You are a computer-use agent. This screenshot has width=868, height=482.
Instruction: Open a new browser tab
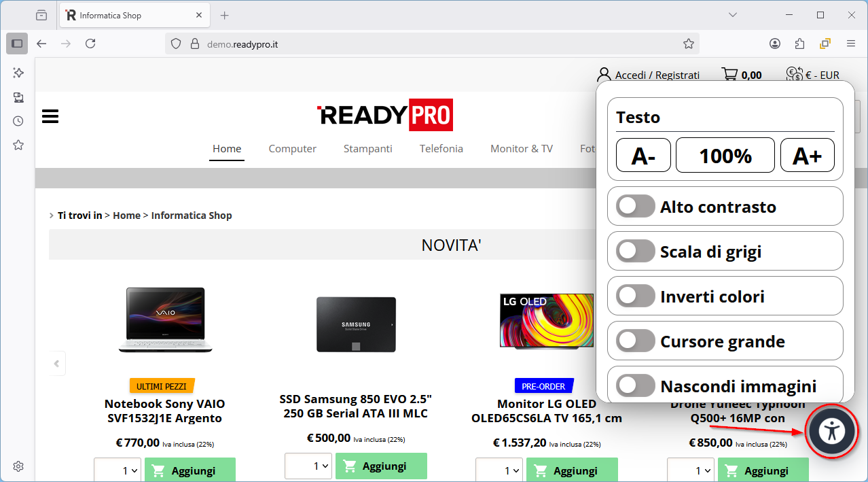225,15
